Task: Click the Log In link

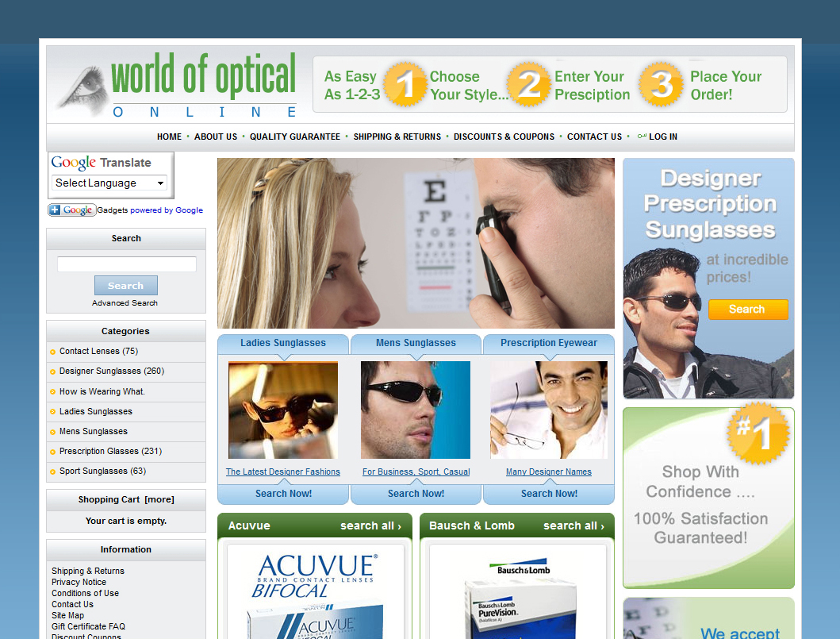Action: pyautogui.click(x=663, y=137)
